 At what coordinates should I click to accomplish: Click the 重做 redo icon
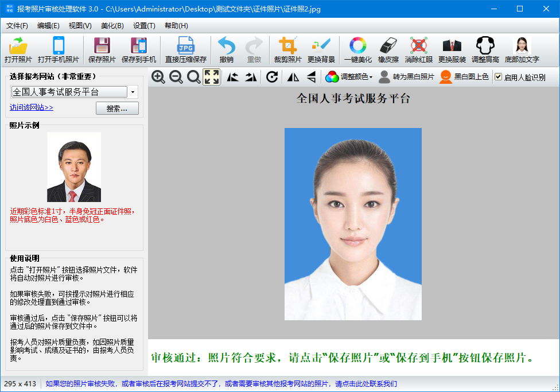254,50
